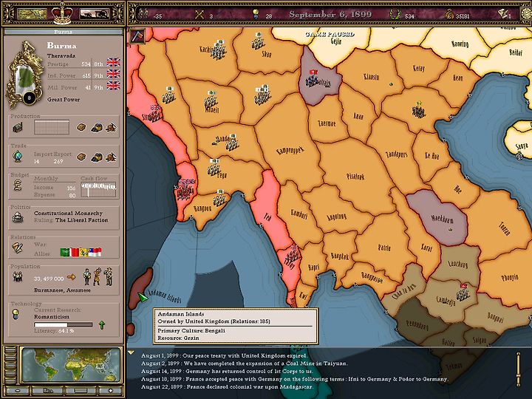Viewport: 532px width, 399px height.
Task: Click the zoom in button under minimap
Action: (109, 391)
